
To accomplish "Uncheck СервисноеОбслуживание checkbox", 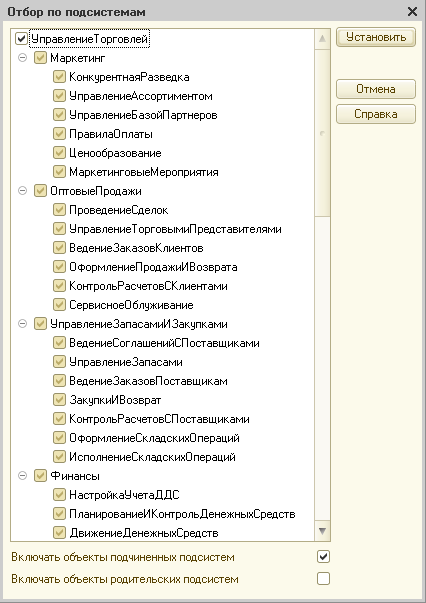I will pos(59,305).
